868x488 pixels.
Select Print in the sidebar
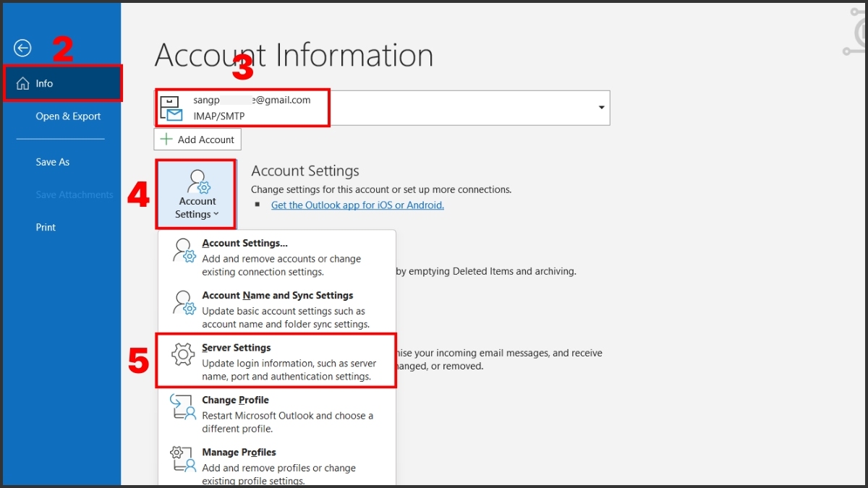pyautogui.click(x=46, y=227)
